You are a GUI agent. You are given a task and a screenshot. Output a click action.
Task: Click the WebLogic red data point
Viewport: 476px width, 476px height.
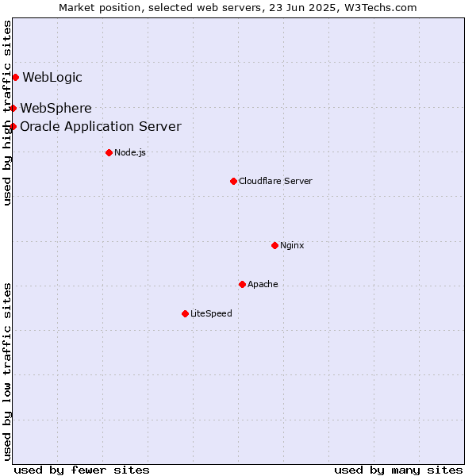(x=16, y=78)
